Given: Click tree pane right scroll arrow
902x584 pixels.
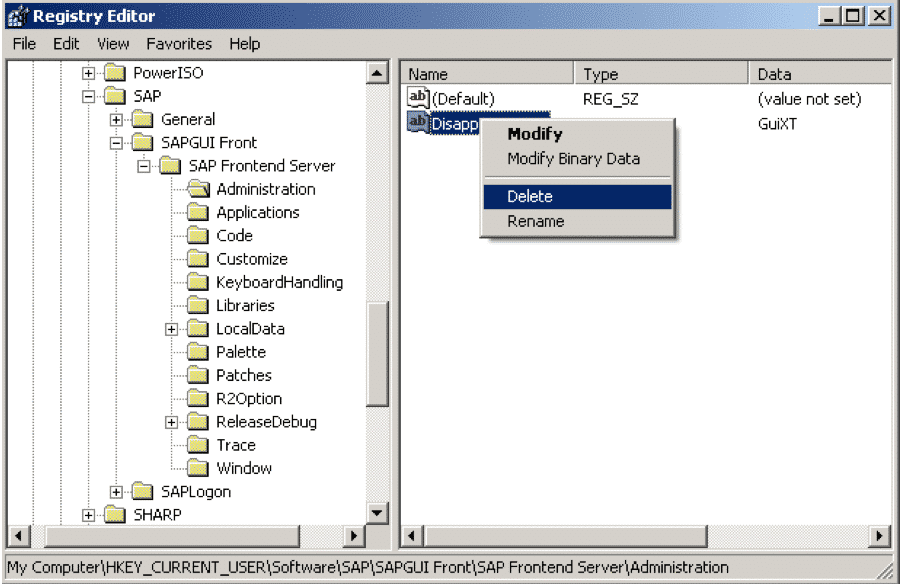Looking at the screenshot, I should pos(353,536).
